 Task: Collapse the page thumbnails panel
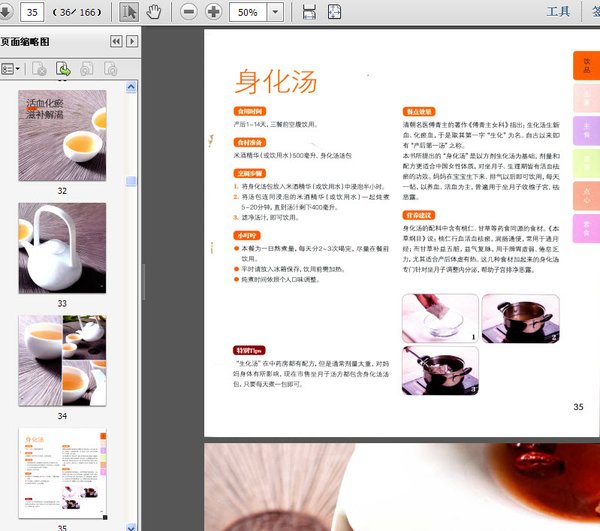pyautogui.click(x=116, y=41)
